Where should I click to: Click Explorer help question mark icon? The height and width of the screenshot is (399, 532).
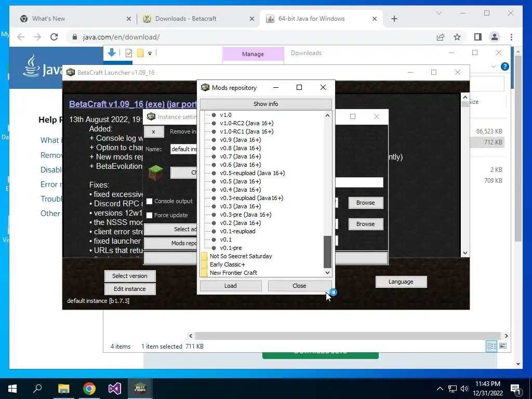505,66
